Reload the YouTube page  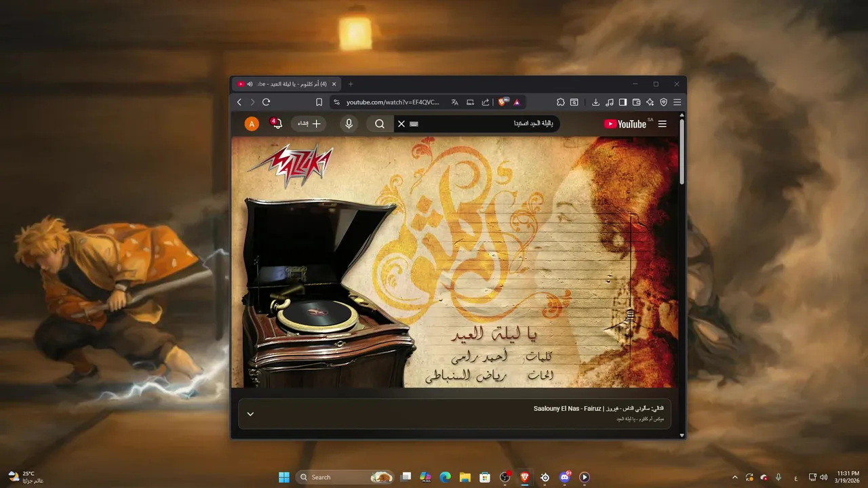pyautogui.click(x=266, y=102)
